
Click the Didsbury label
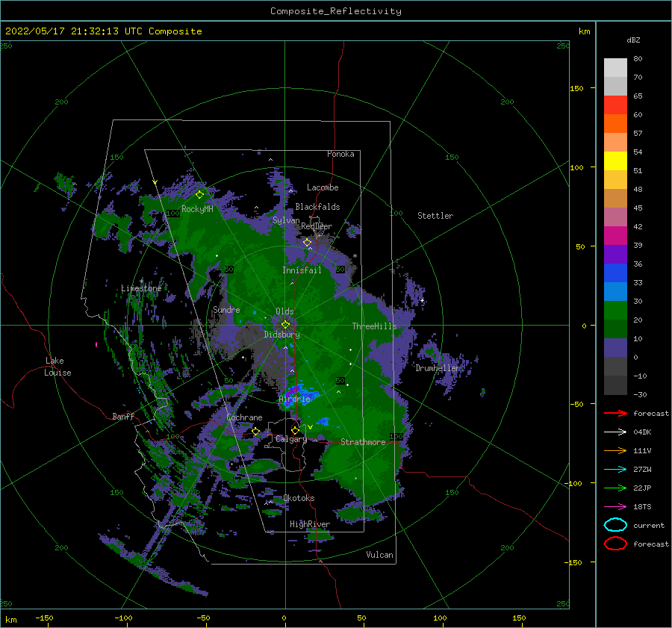[281, 335]
